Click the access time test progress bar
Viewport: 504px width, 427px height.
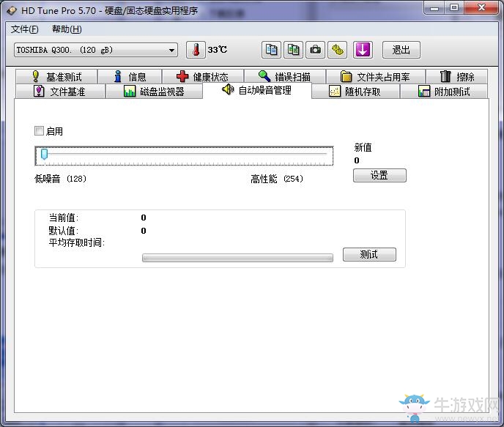coord(237,258)
